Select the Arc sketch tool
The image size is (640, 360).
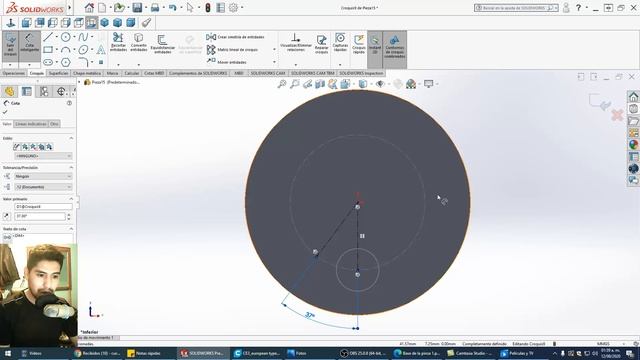(65, 50)
